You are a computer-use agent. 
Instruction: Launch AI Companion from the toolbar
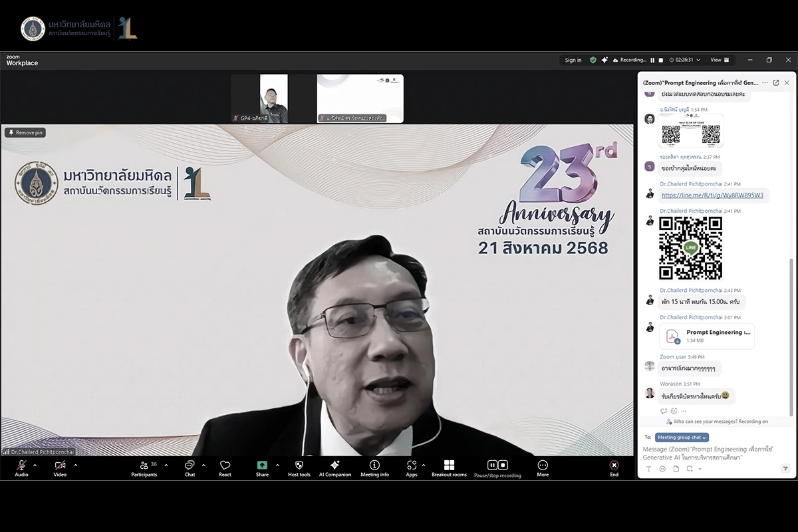(x=334, y=465)
